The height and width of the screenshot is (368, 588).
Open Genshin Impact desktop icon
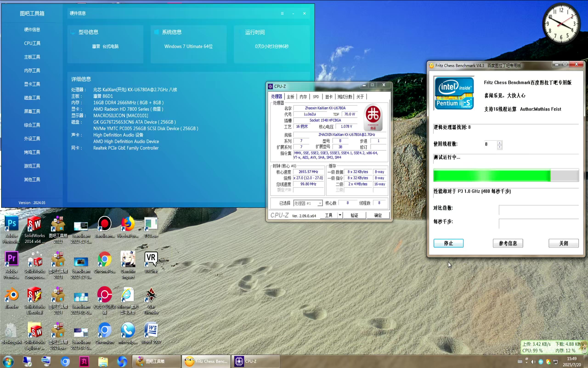coord(128,265)
